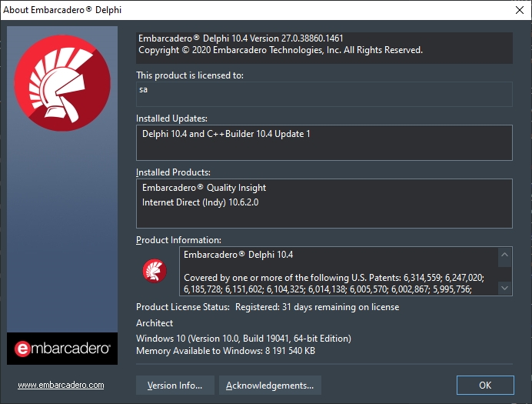Click the large Delphi helmet logo
Viewport: 532px width, 404px height.
(62, 83)
